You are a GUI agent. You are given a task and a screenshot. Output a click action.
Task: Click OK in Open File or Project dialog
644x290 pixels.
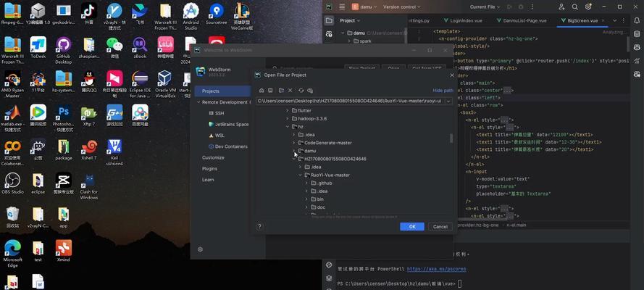(x=412, y=227)
